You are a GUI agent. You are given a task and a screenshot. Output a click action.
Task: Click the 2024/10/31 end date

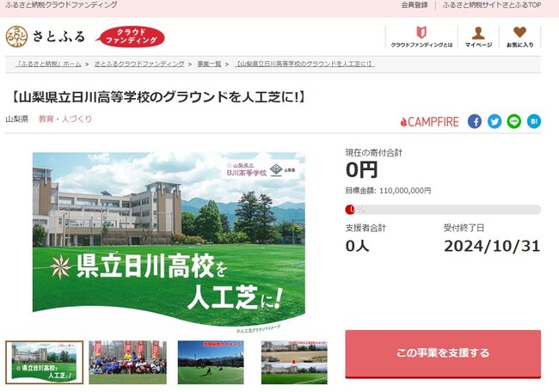[x=492, y=246]
